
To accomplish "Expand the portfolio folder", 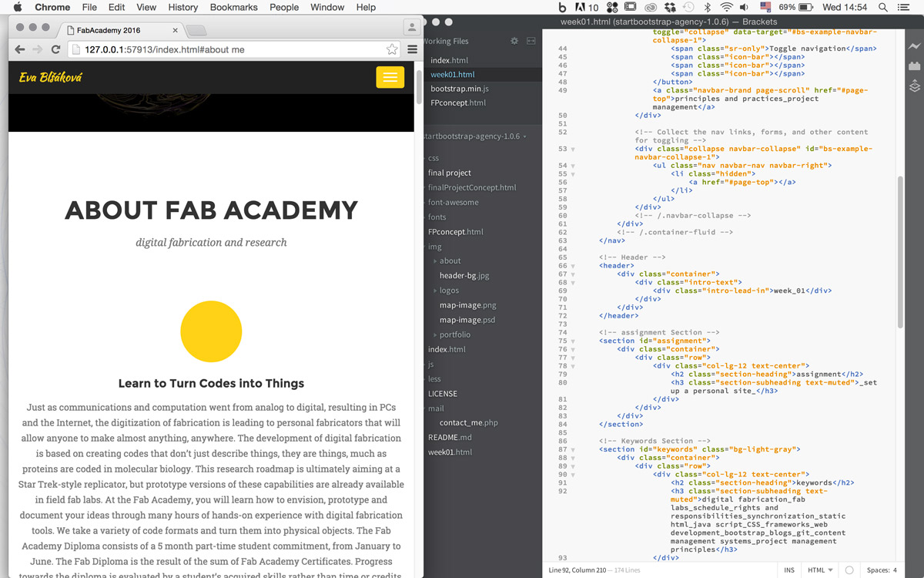I will [x=452, y=334].
